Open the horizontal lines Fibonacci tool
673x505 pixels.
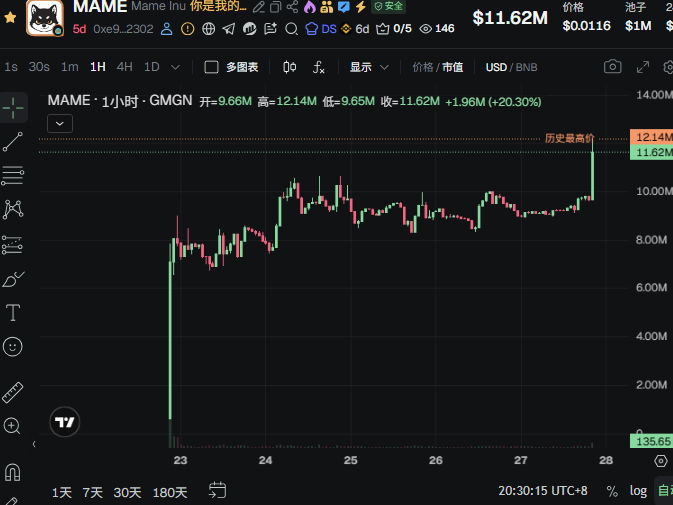tap(13, 175)
